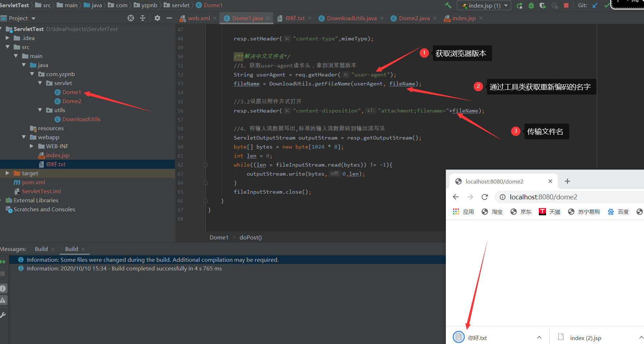Click the wrench settings icon in Messages panel
This screenshot has width=644, height=344.
3,315
